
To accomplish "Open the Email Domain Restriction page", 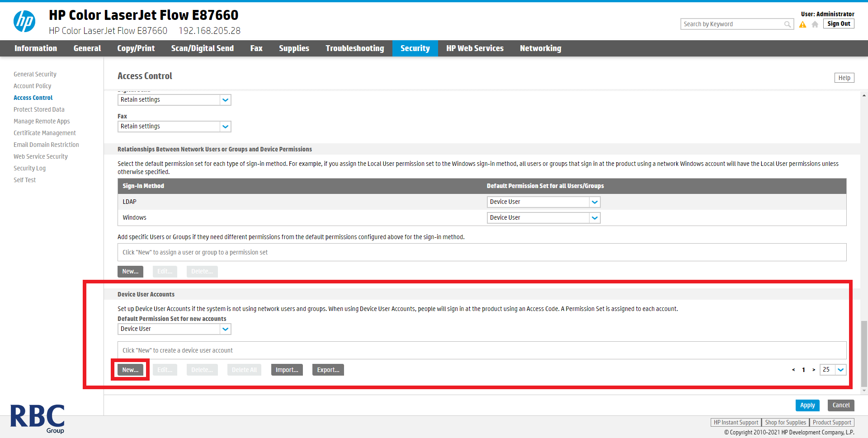I will point(46,144).
